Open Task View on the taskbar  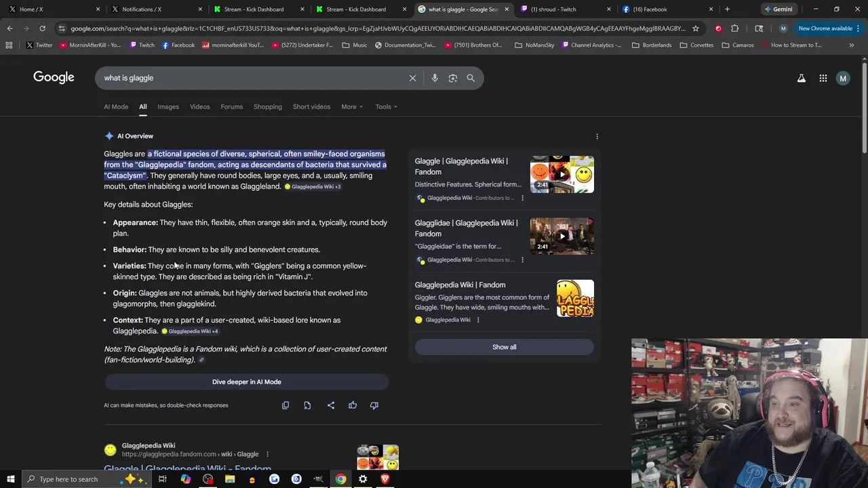coord(163,479)
